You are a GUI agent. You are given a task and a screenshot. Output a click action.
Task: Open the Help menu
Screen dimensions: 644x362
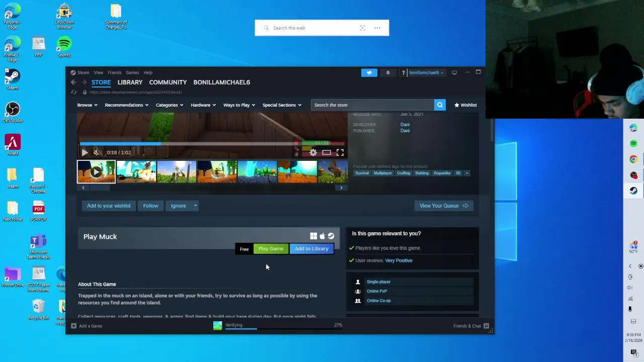click(148, 73)
